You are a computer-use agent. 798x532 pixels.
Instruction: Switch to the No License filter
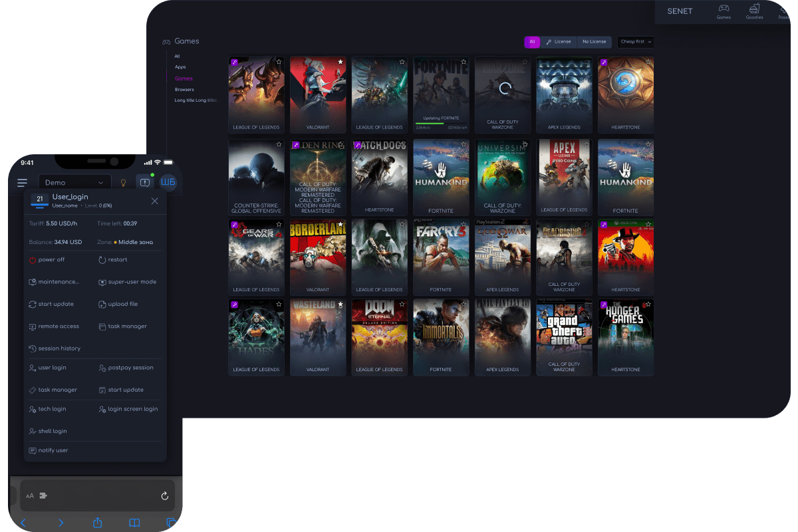594,42
